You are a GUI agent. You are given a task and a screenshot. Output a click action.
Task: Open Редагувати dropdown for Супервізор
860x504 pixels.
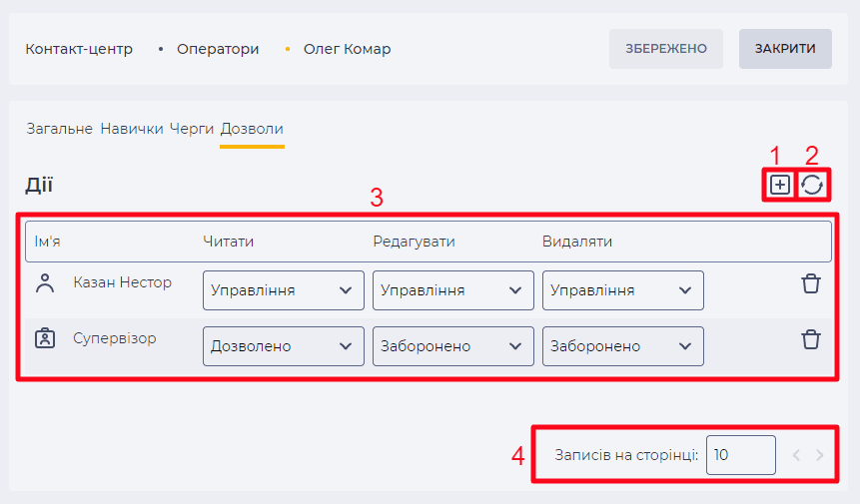coord(453,346)
